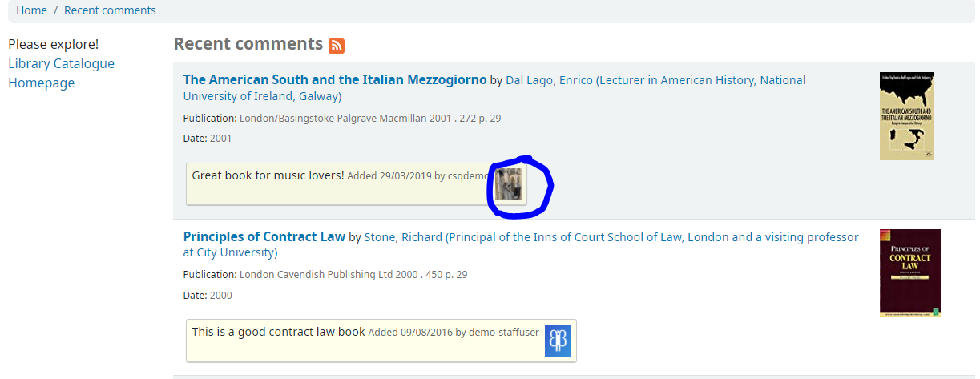Click the Cavendish Publishing publication line
The width and height of the screenshot is (980, 379).
(325, 275)
